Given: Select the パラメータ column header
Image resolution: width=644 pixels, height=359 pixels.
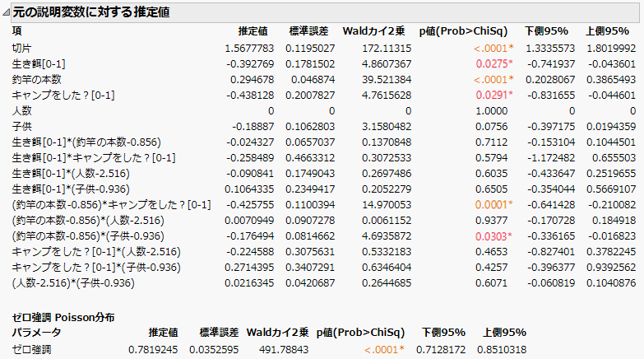Looking at the screenshot, I should tap(36, 332).
